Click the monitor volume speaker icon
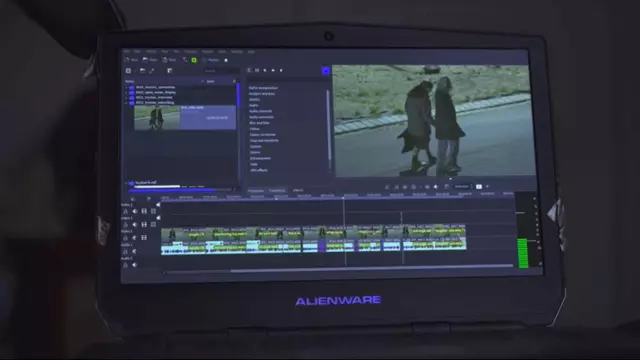Image resolution: width=640 pixels, height=360 pixels. point(436,187)
